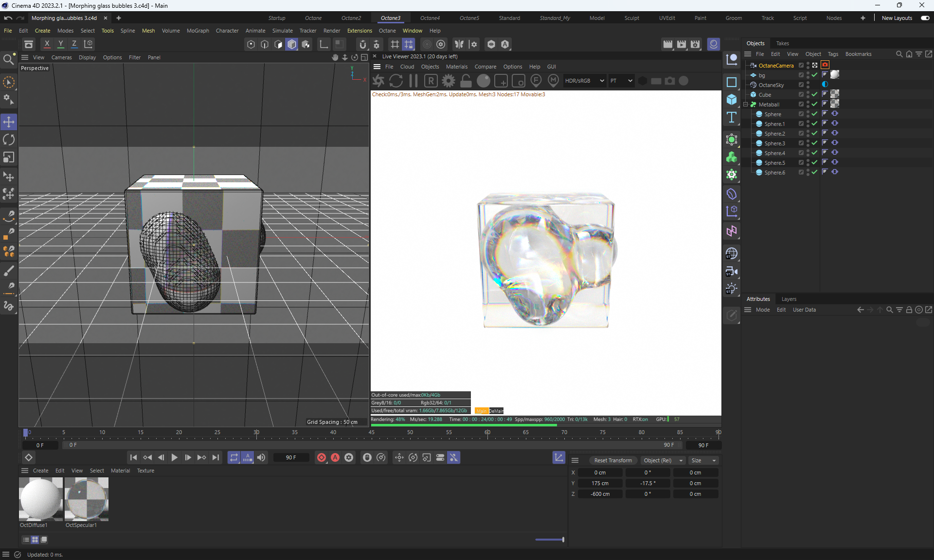Image resolution: width=934 pixels, height=560 pixels.
Task: Toggle enable checkmark for Cube object
Action: point(814,94)
